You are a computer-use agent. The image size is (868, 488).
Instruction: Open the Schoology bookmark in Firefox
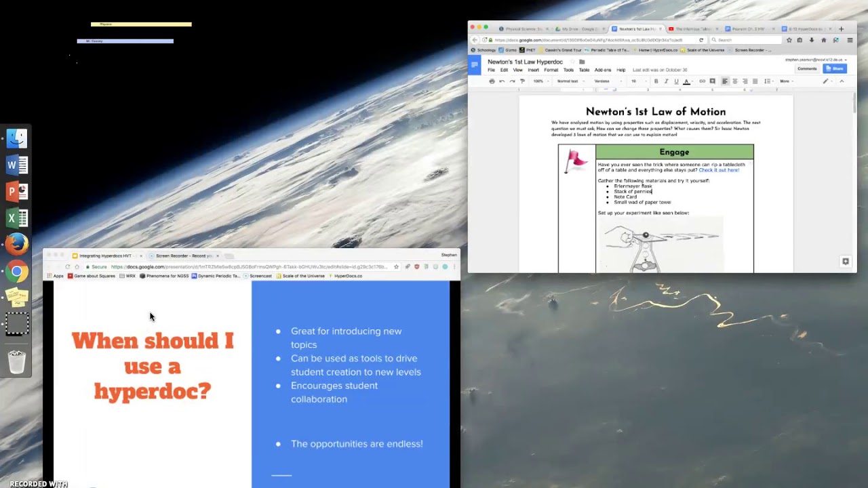pos(484,50)
